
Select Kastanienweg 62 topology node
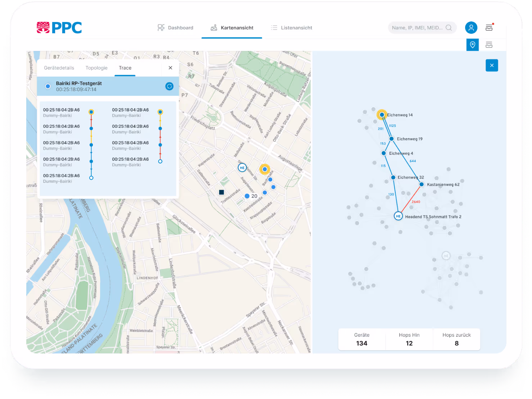[x=422, y=184]
